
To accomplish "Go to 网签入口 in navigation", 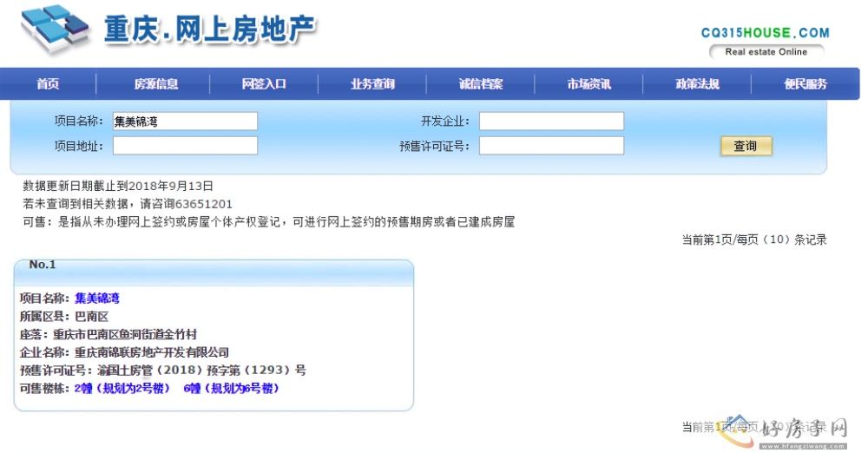I will 264,84.
